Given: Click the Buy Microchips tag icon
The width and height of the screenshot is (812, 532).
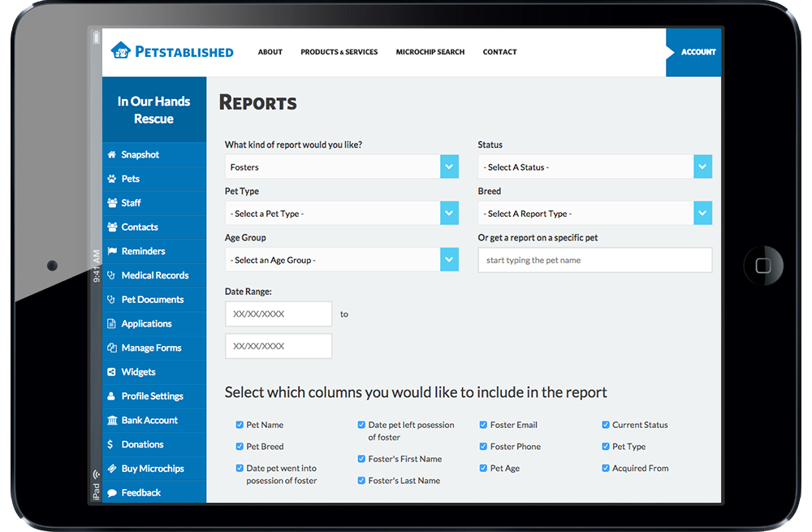Looking at the screenshot, I should tap(111, 469).
